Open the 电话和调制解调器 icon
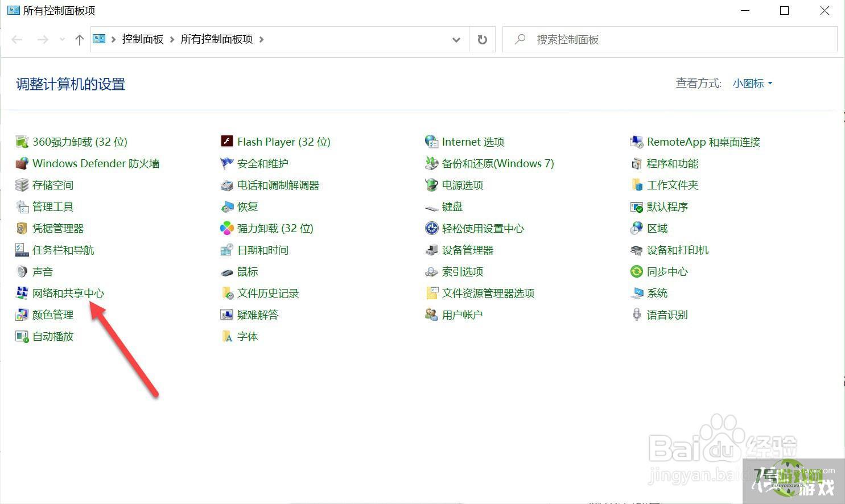Screen dimensions: 845x504 (x=226, y=185)
